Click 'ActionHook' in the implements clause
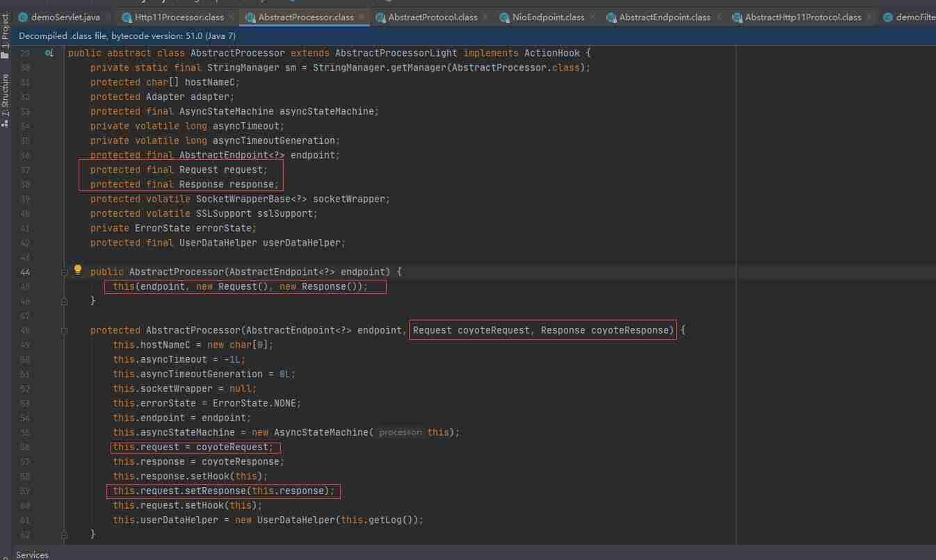Viewport: 936px width, 560px height. click(x=552, y=53)
